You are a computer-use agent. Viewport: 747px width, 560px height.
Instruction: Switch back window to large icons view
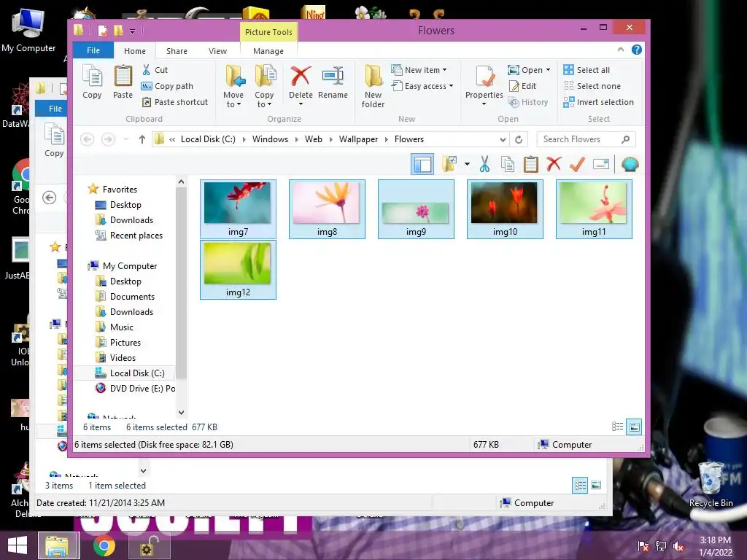596,485
